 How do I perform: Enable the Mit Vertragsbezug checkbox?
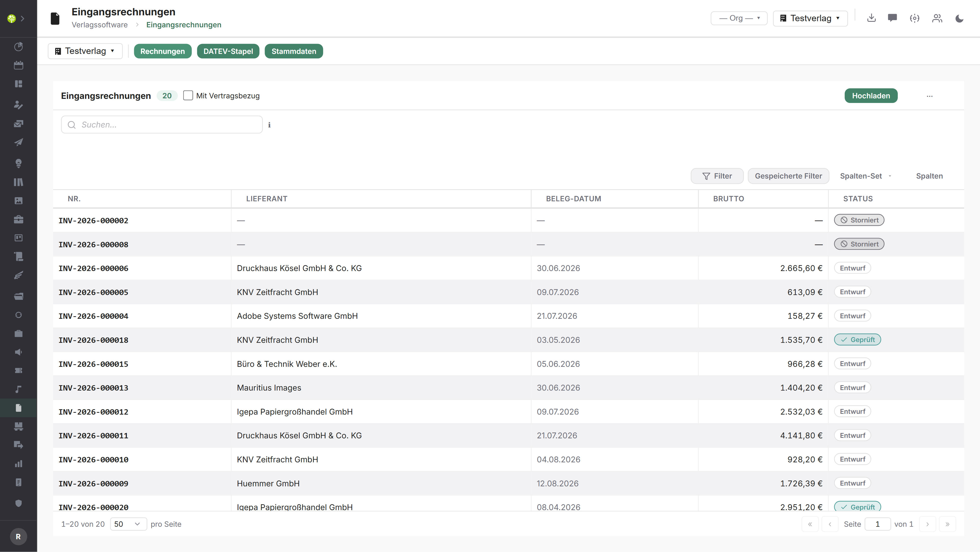(188, 96)
